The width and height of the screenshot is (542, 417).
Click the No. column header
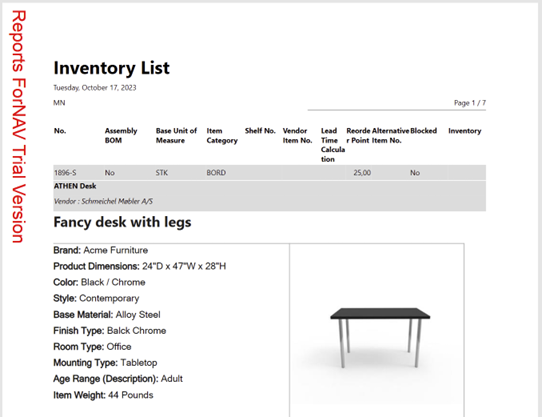point(60,131)
